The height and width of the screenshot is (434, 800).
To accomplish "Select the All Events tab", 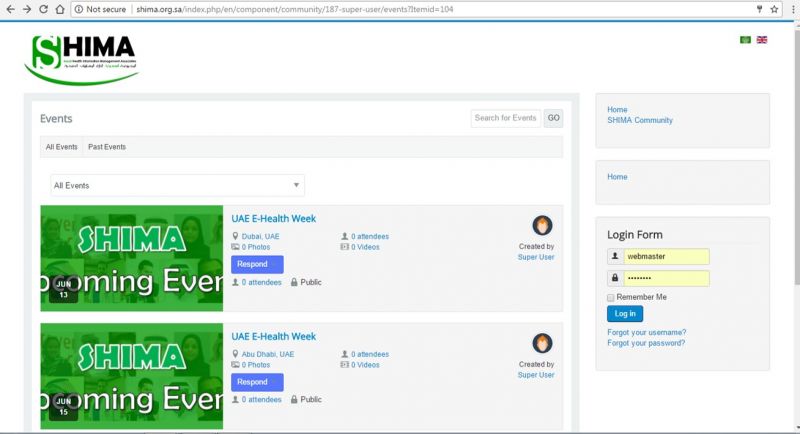I will pyautogui.click(x=62, y=147).
